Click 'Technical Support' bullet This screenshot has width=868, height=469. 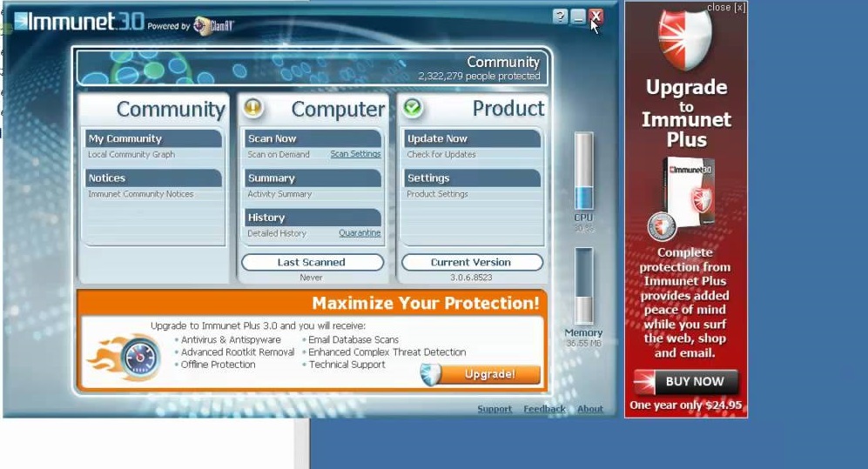pos(347,365)
